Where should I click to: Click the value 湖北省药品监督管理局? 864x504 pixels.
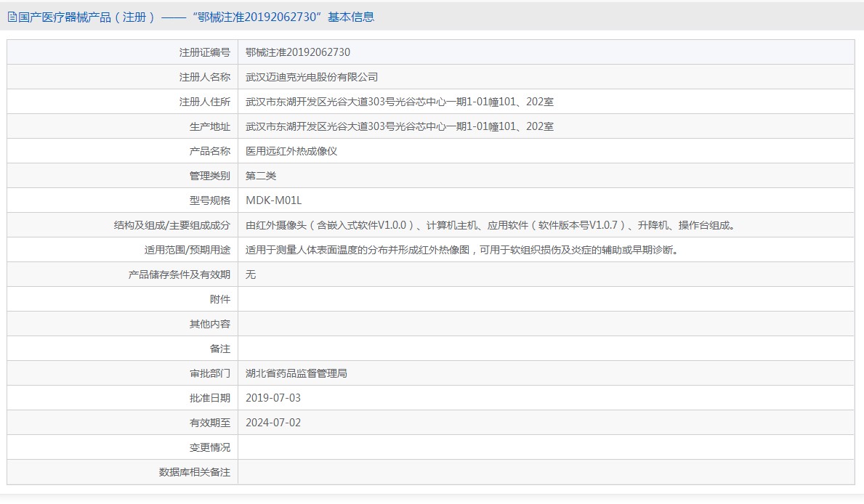pos(296,373)
